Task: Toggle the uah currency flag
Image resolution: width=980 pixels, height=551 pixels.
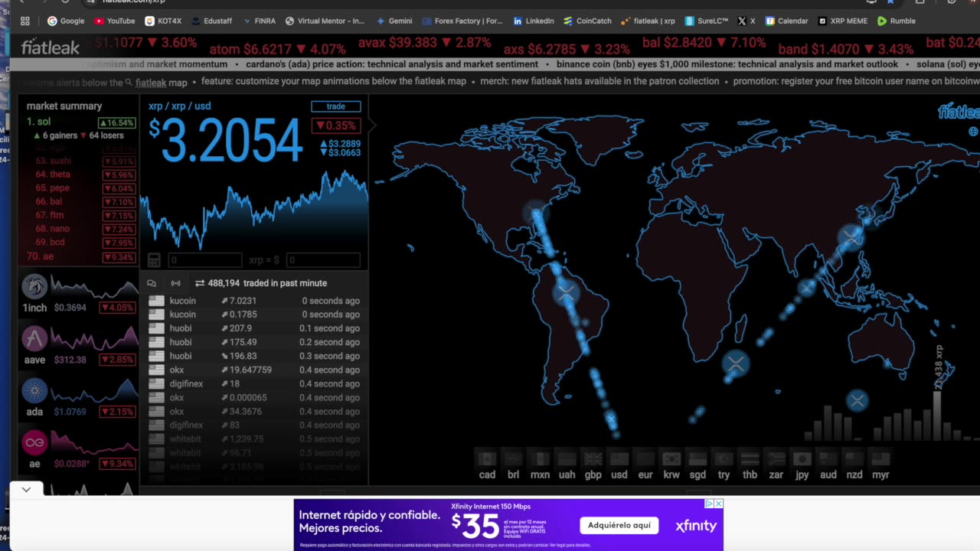Action: (x=567, y=459)
